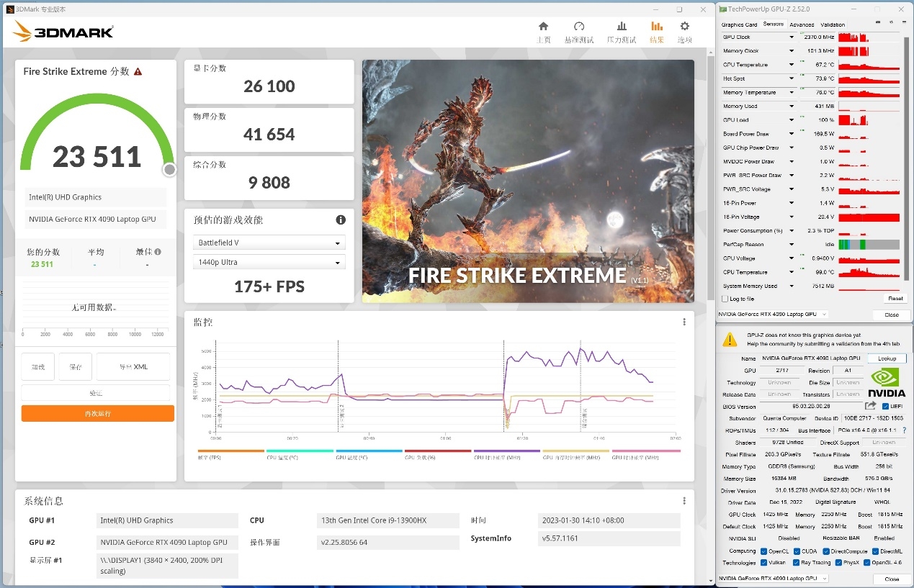The height and width of the screenshot is (588, 914).
Task: Click the Fire Strike Extreme preview image
Action: pyautogui.click(x=528, y=181)
